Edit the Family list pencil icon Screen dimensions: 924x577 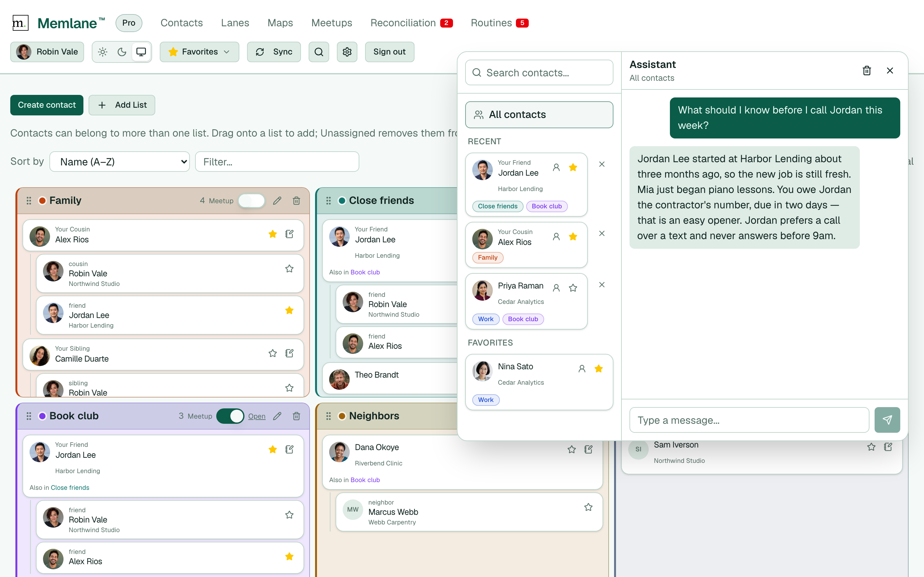[277, 201]
